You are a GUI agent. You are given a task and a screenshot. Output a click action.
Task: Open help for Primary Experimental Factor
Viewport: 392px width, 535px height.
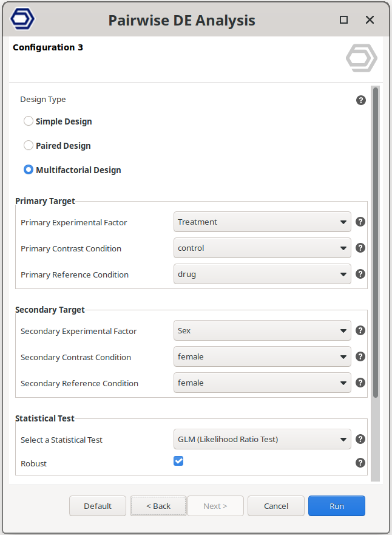tap(360, 222)
